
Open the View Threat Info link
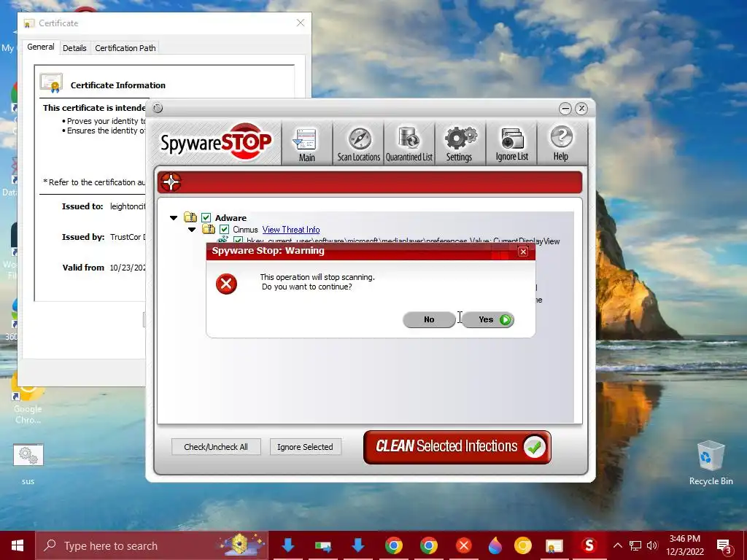[x=291, y=230]
